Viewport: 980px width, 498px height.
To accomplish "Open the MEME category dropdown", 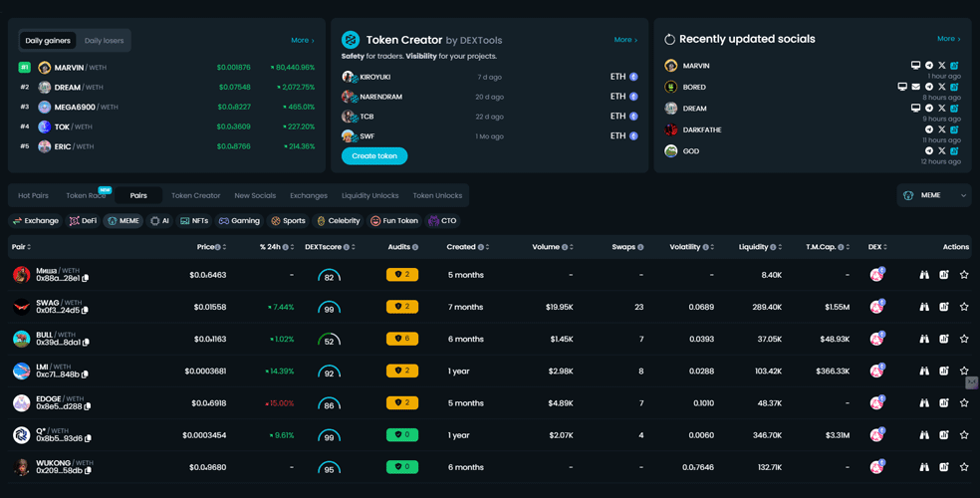I will click(934, 195).
